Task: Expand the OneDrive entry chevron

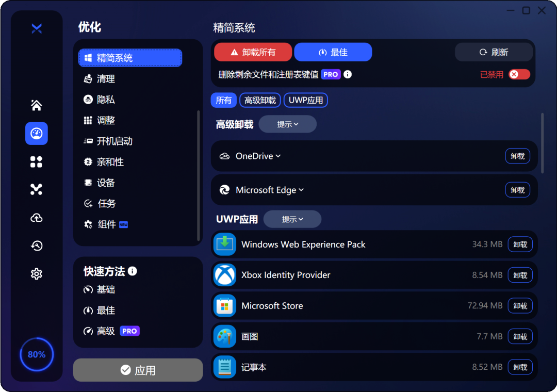Action: 278,156
